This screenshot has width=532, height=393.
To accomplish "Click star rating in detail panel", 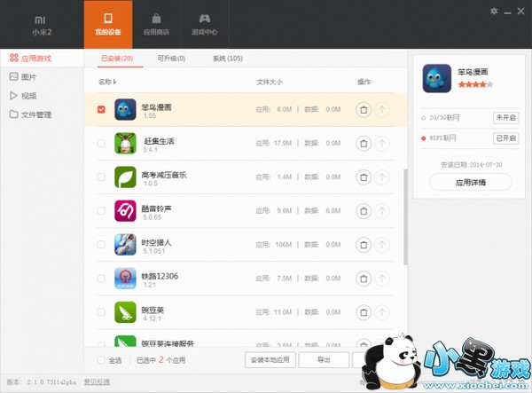I will click(475, 84).
